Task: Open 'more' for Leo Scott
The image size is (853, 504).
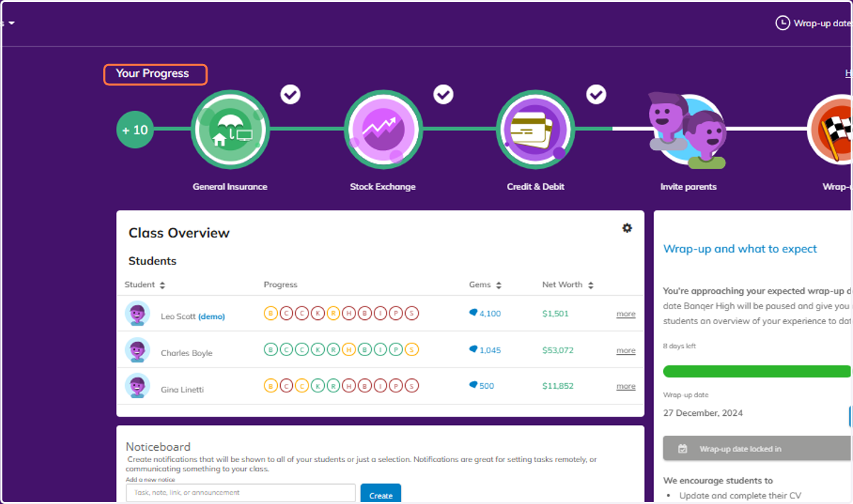Action: click(626, 314)
